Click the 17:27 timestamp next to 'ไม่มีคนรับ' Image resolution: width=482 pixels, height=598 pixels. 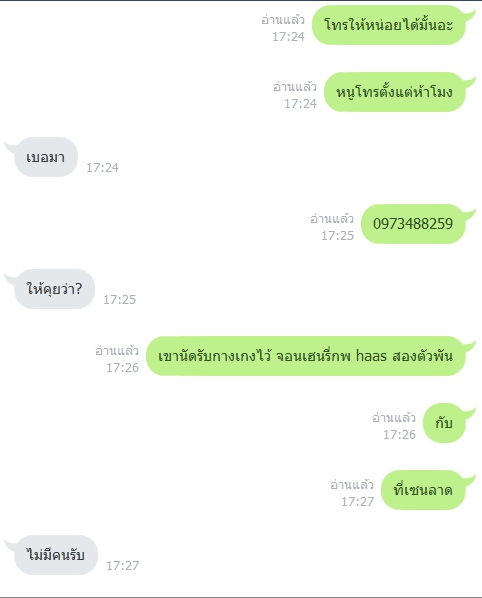(x=122, y=565)
